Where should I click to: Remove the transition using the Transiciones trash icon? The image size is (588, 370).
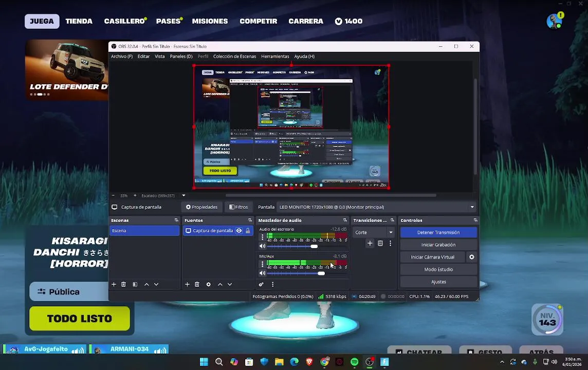click(380, 243)
